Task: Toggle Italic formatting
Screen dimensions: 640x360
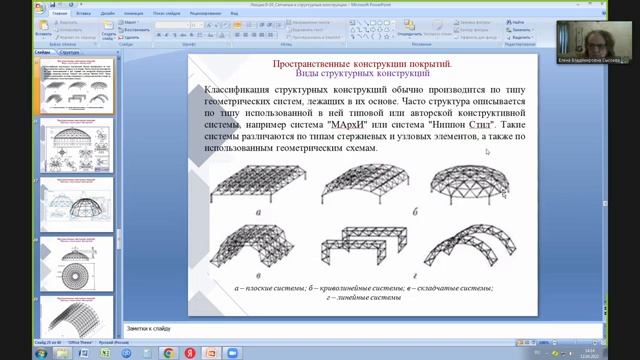Action: tap(167, 36)
